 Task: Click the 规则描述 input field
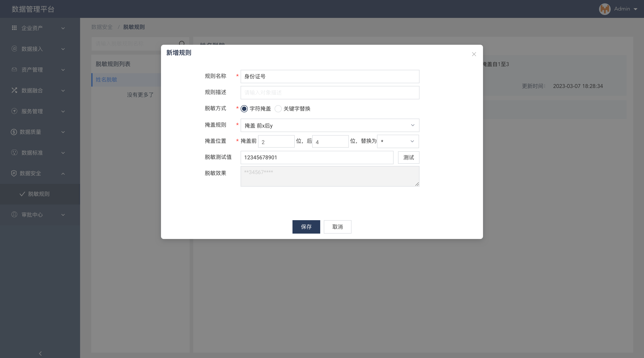(330, 93)
